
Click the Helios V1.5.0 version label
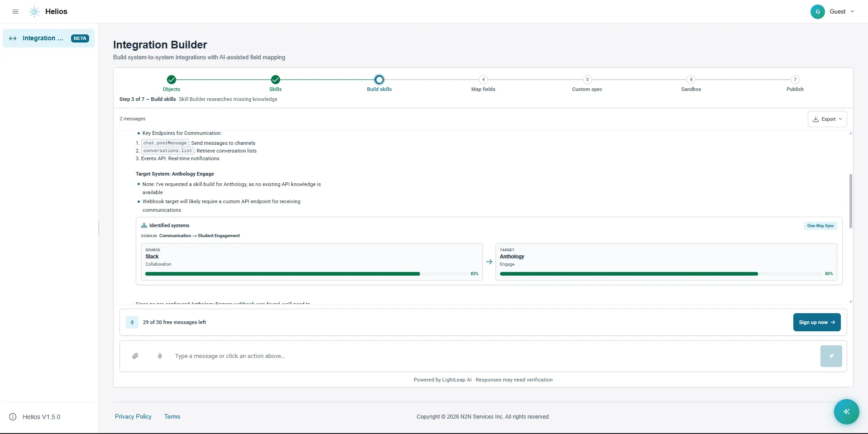tap(41, 417)
